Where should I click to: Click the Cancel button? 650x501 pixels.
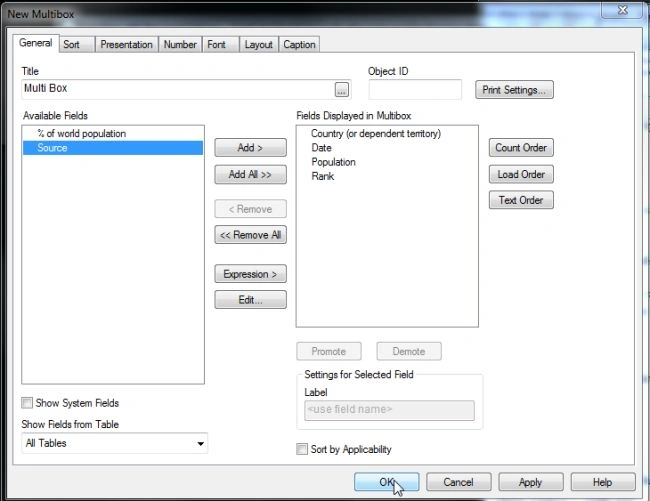point(458,482)
